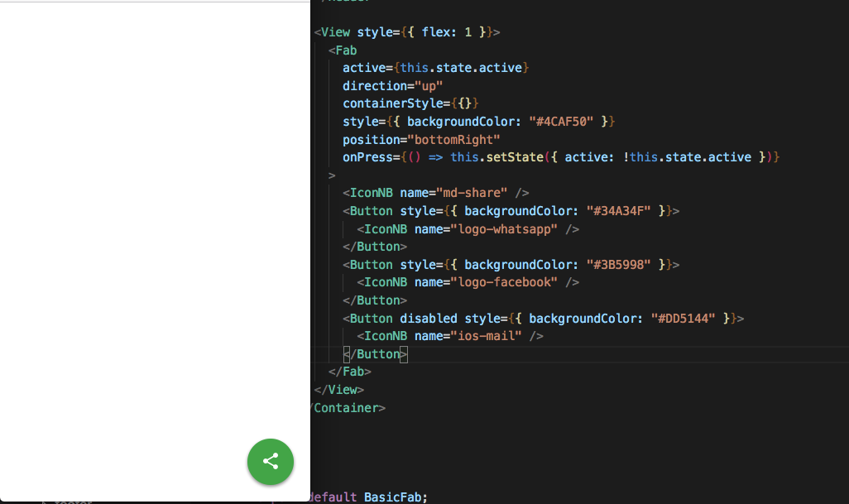This screenshot has height=504, width=849.
Task: Click the opening "<Fab" tag
Action: [343, 50]
